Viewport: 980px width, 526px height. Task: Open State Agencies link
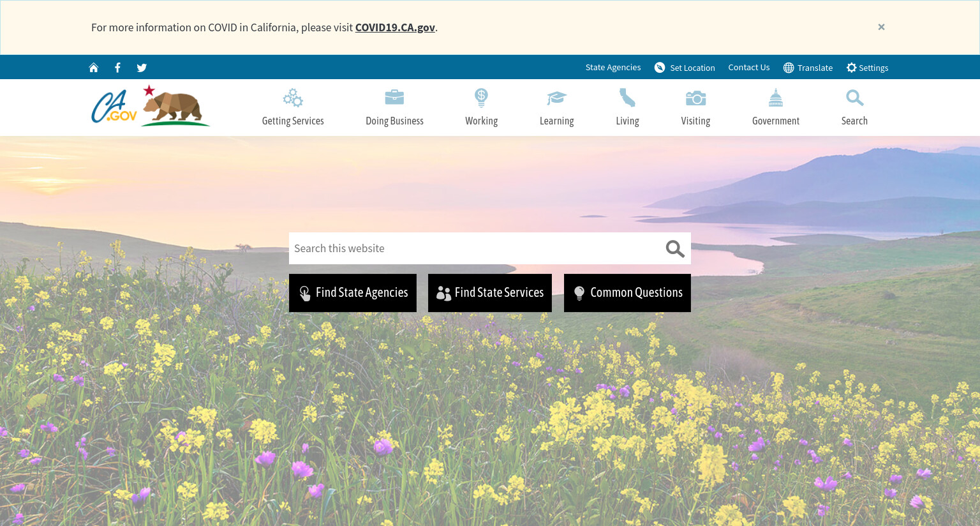(x=613, y=67)
